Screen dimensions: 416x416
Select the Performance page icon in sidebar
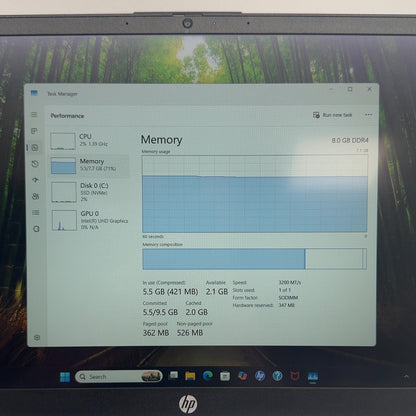point(35,147)
